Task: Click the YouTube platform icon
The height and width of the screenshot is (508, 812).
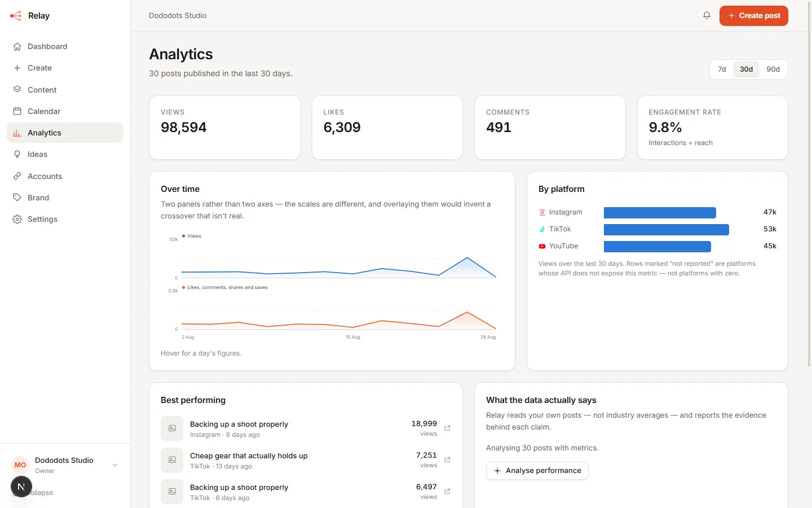Action: point(542,247)
